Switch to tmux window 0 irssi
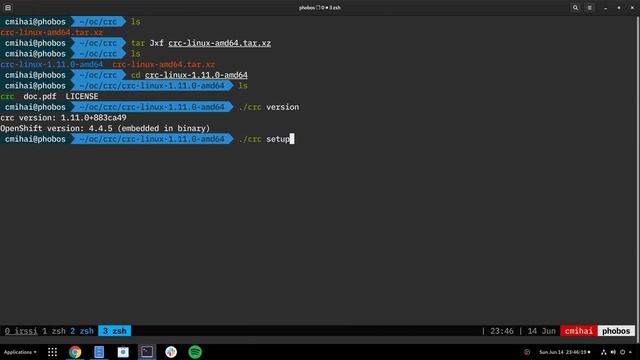 21,331
